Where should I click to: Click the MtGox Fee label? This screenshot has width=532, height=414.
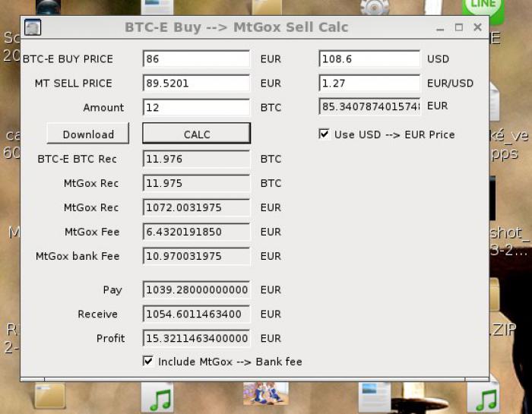pyautogui.click(x=92, y=232)
